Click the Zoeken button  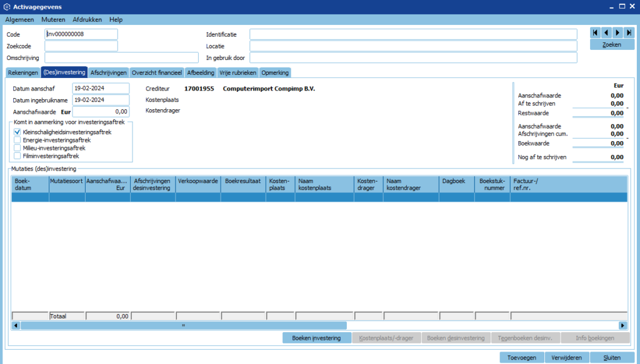[x=612, y=45]
